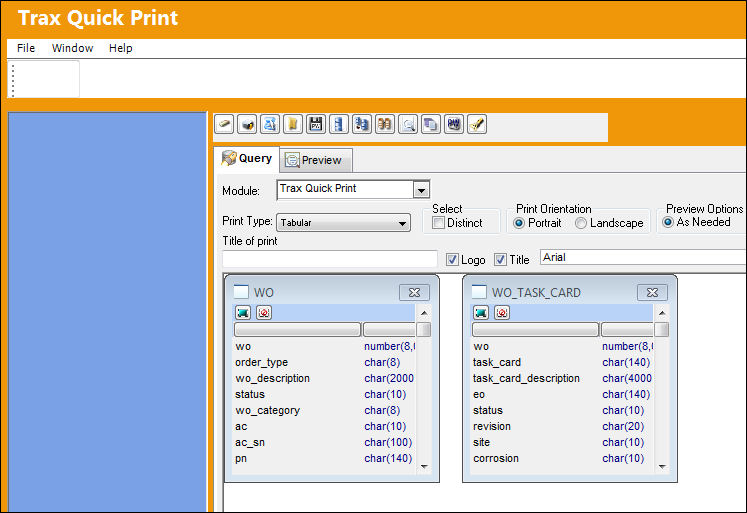Click WO_TASK_CARD first column header button

pyautogui.click(x=535, y=329)
